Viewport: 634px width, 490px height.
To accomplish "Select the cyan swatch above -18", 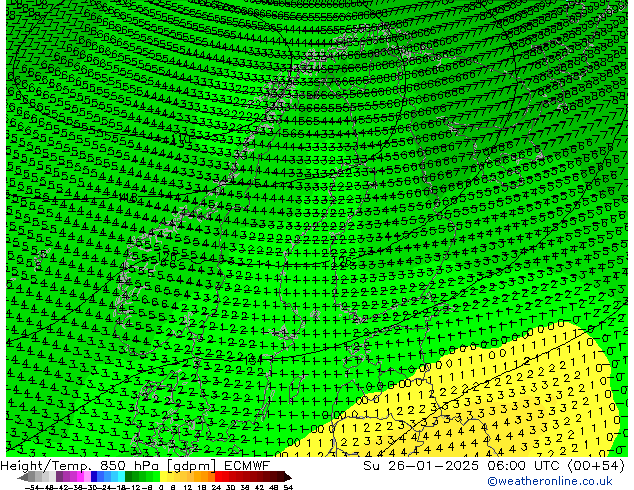I will click(121, 476).
